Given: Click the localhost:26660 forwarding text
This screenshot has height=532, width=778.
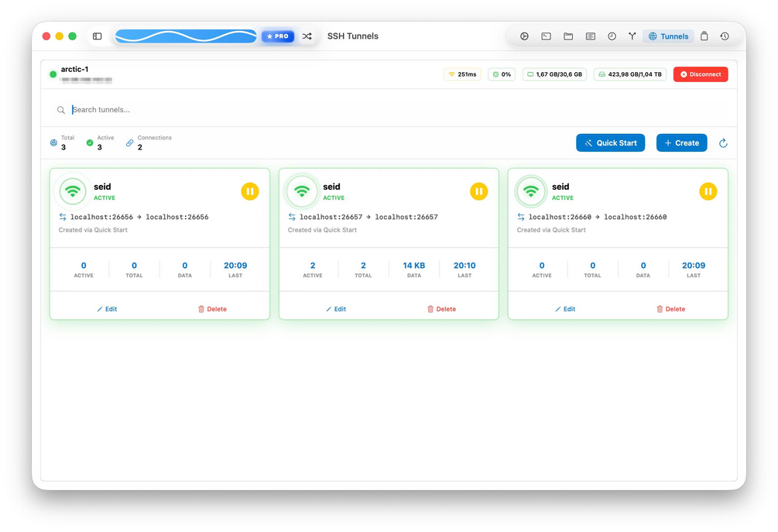Looking at the screenshot, I should point(598,217).
